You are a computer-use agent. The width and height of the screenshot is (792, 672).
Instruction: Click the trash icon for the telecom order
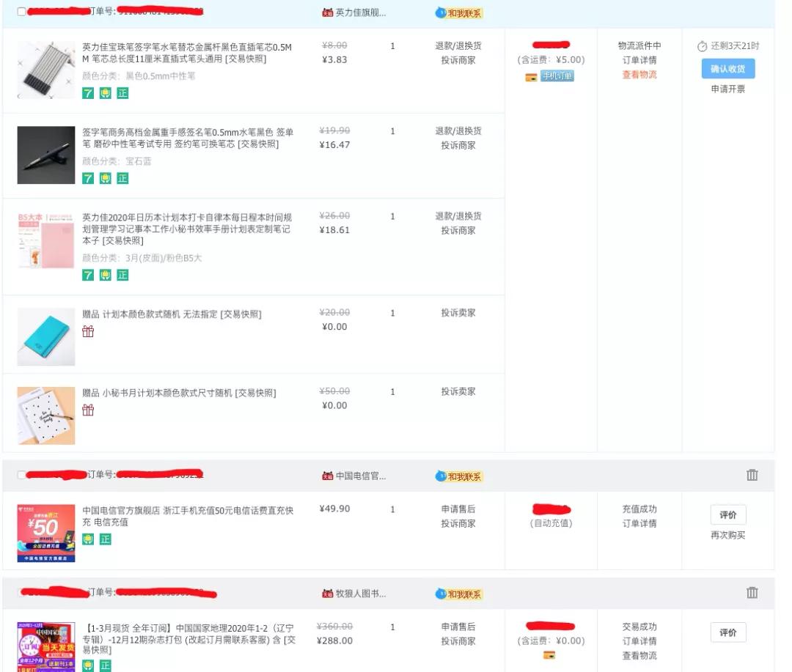752,475
